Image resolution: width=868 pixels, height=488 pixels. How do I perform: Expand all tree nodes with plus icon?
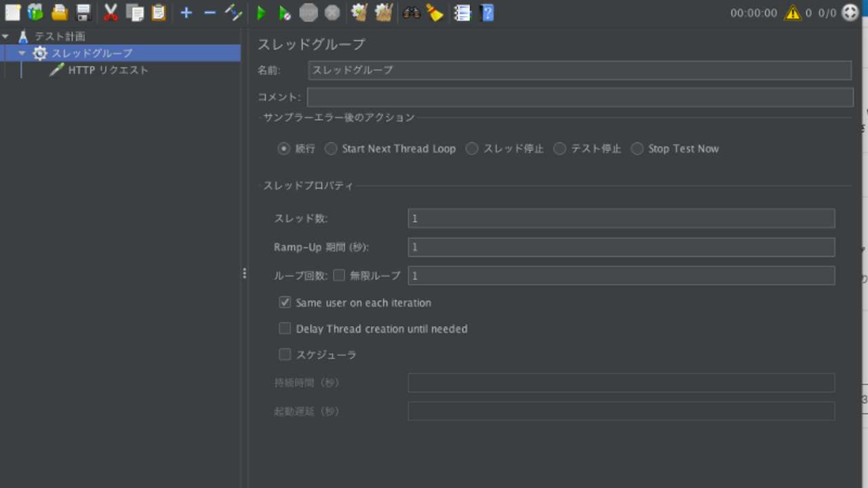(x=186, y=12)
